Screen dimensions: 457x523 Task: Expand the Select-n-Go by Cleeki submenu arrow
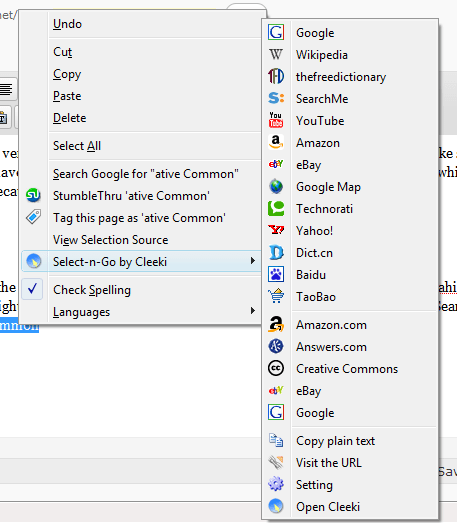[x=253, y=261]
